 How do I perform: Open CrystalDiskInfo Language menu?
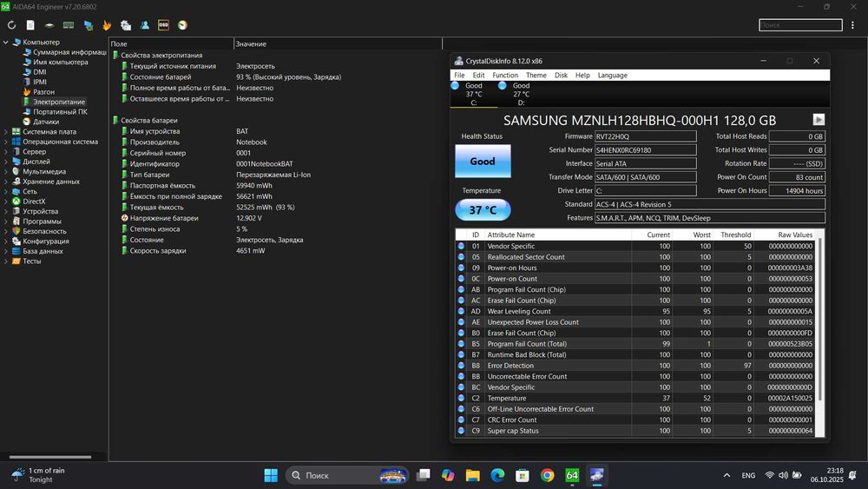[x=612, y=76]
